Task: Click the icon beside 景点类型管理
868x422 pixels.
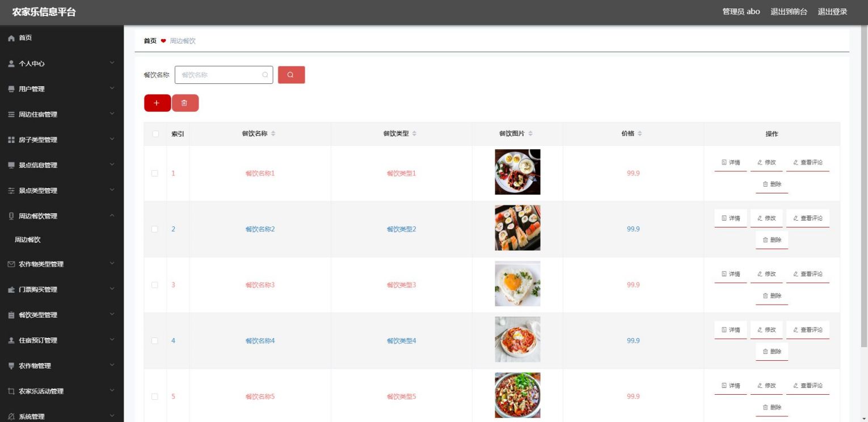Action: point(11,191)
